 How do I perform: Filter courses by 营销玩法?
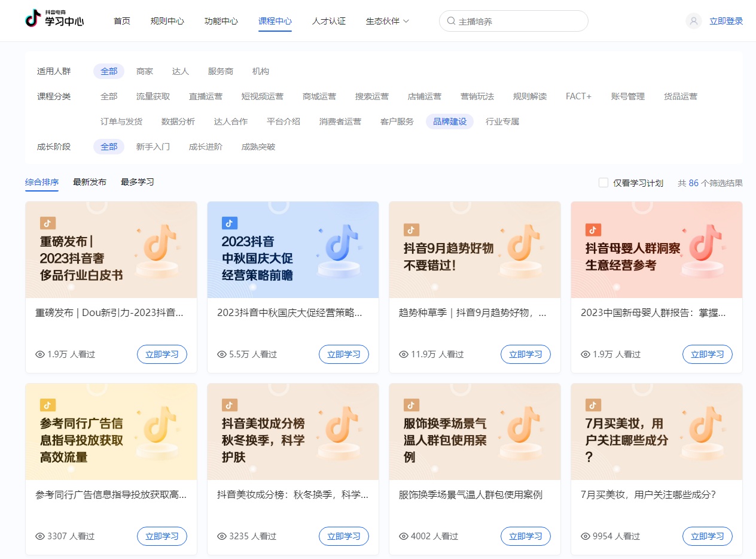coord(477,96)
